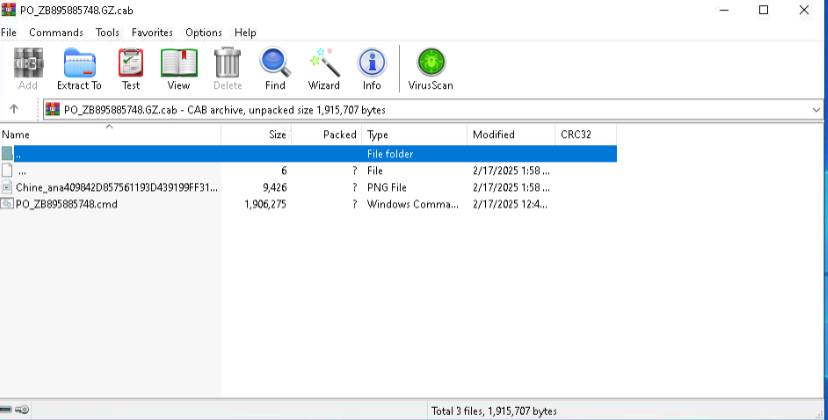Run Test on the archive files
Viewport: 828px width, 420px height.
[131, 67]
